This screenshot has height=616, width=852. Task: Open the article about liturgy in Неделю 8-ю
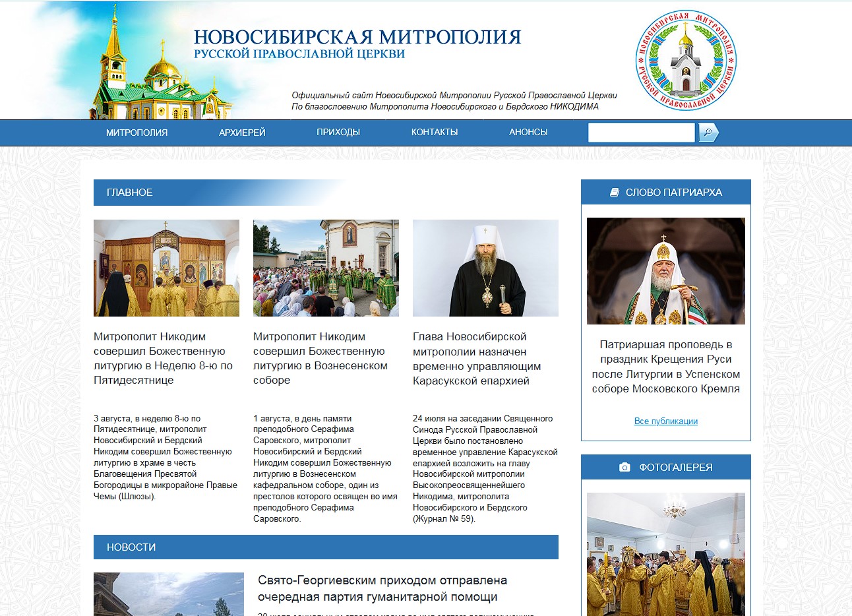[x=163, y=359]
